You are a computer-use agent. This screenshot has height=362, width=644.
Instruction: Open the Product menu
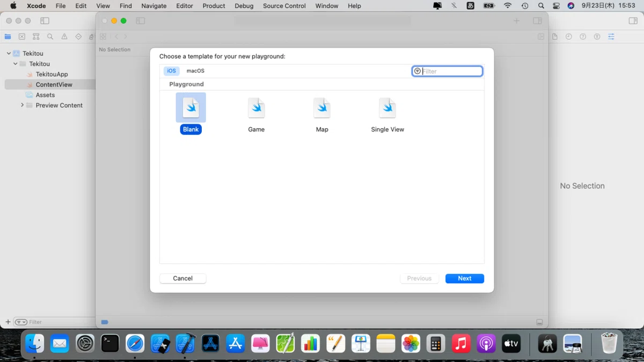(214, 6)
